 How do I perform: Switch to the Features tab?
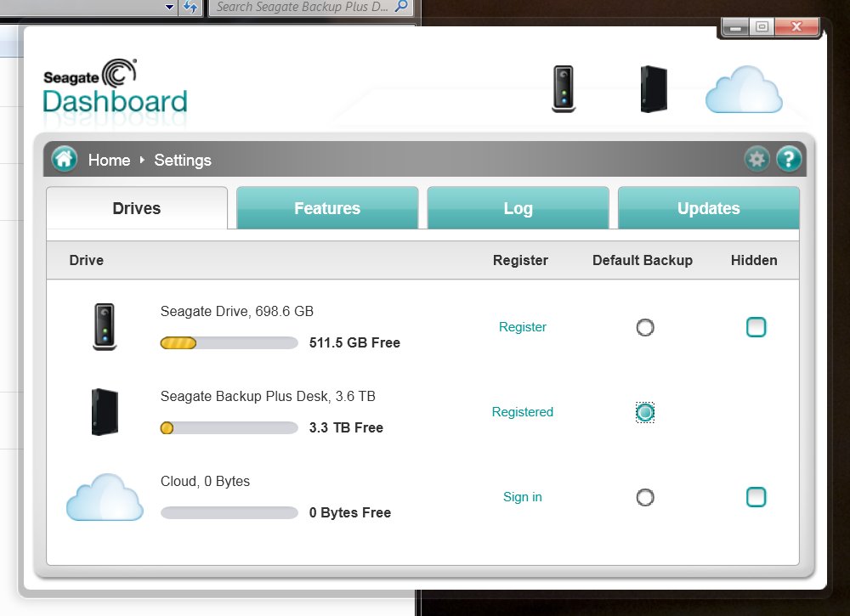point(327,208)
